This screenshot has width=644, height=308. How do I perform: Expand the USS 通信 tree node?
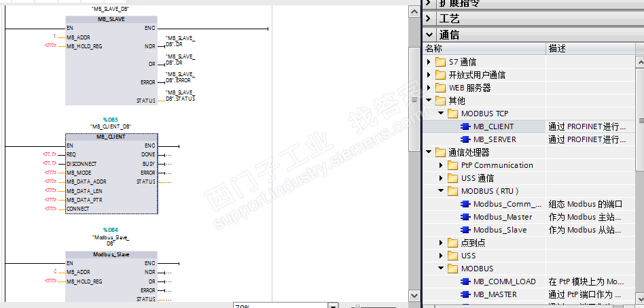[441, 178]
